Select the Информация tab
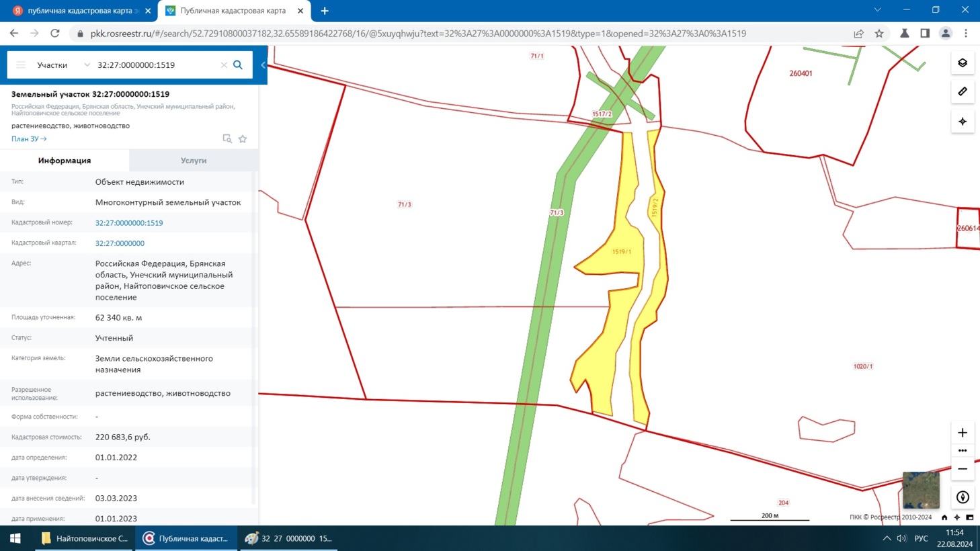980x551 pixels. [x=65, y=161]
